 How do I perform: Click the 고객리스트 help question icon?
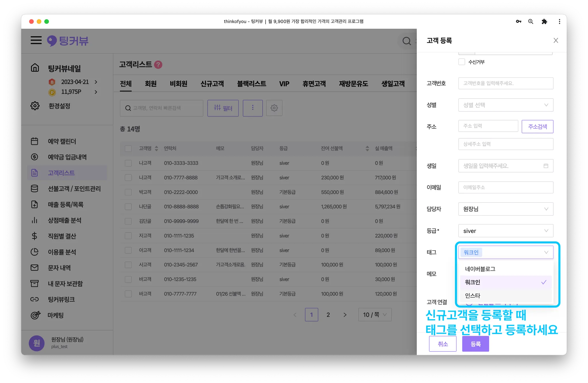click(158, 65)
